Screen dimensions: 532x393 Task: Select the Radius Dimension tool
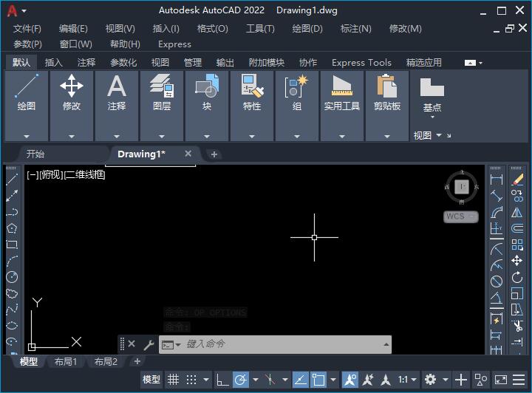click(497, 250)
